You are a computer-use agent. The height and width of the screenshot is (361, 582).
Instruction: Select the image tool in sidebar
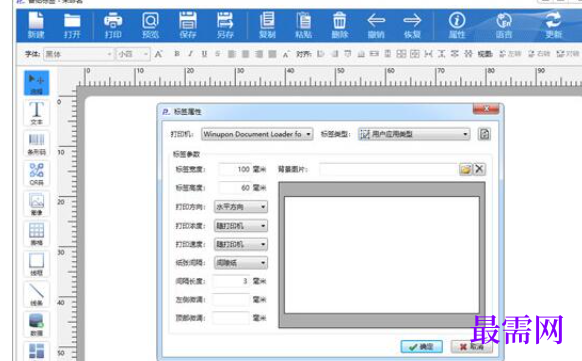coord(36,204)
